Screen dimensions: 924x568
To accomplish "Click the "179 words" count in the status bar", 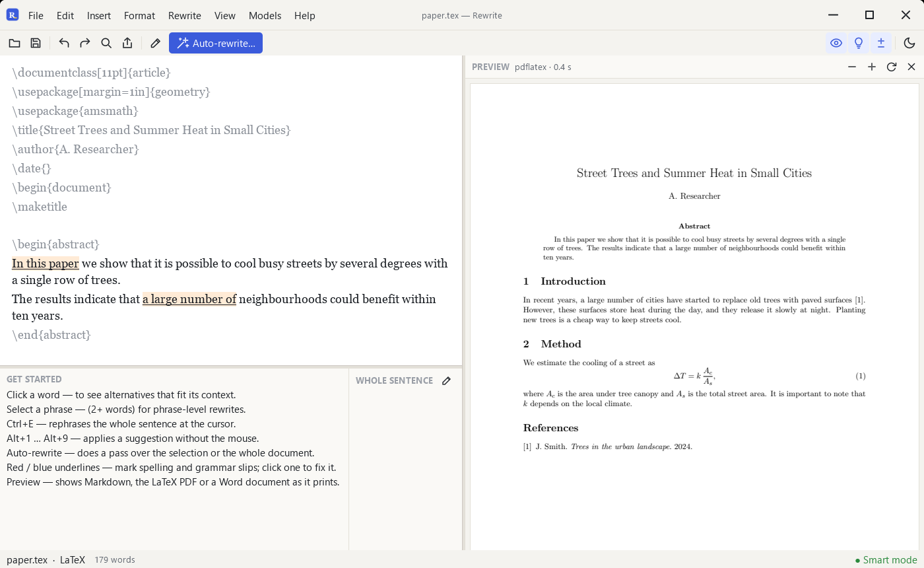I will (x=115, y=560).
